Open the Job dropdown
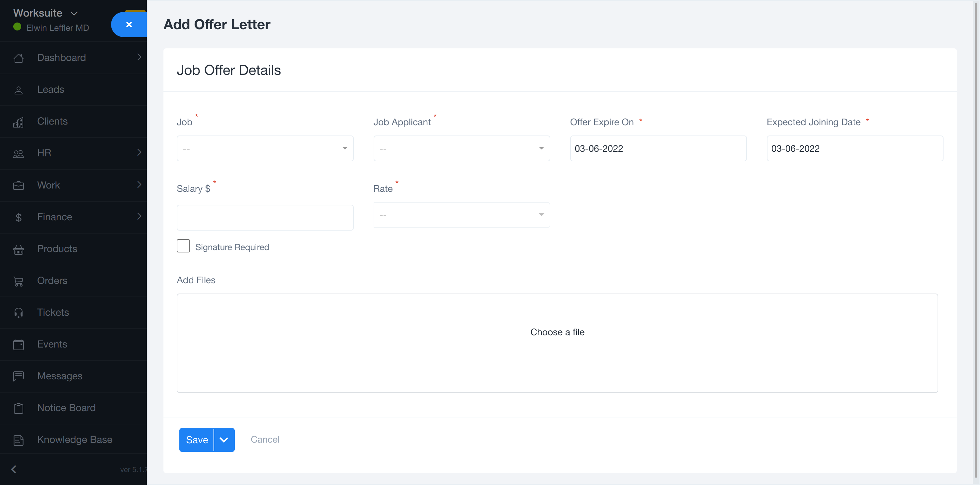 tap(265, 148)
